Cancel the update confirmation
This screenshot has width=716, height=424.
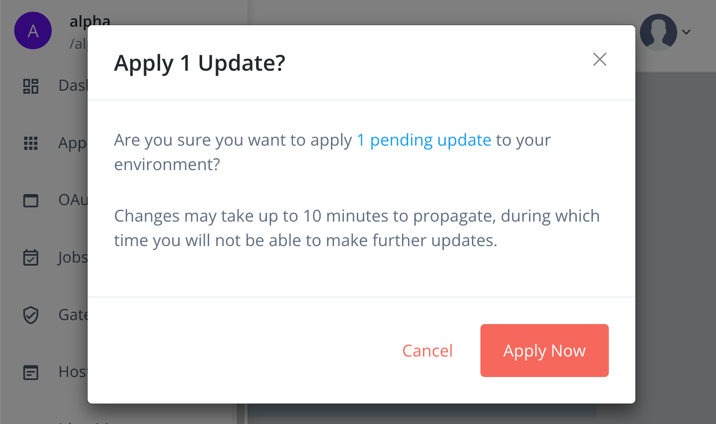point(427,351)
